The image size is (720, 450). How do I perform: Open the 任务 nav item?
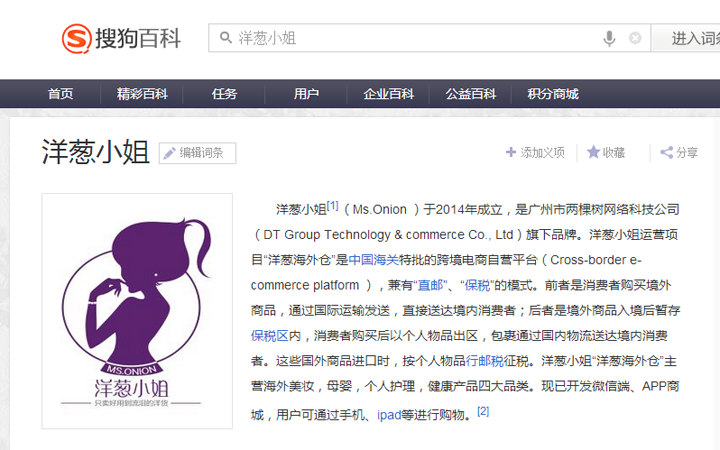(224, 94)
